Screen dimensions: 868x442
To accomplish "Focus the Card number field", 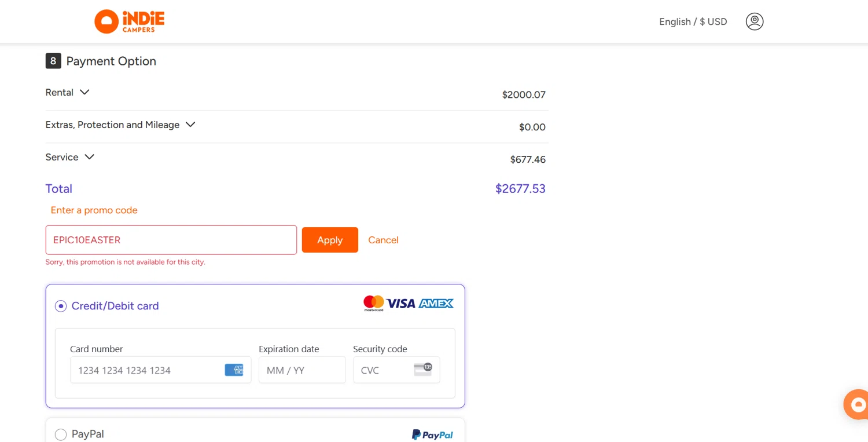I will coord(161,370).
